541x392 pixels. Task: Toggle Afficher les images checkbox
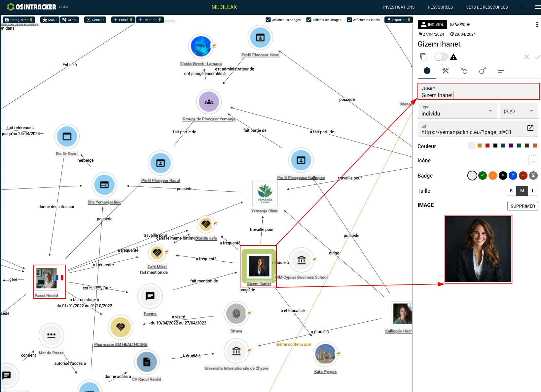pos(309,20)
